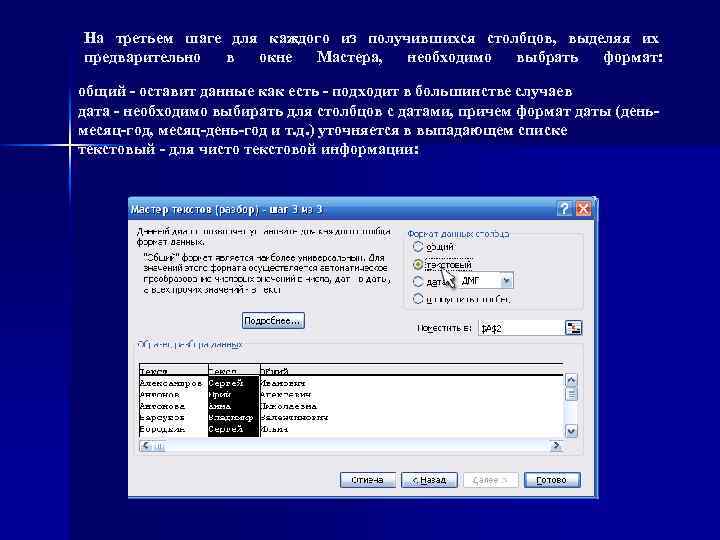Click the vertical scrollbar thumb in preview
Image resolution: width=720 pixels, height=540 pixels.
(x=571, y=394)
